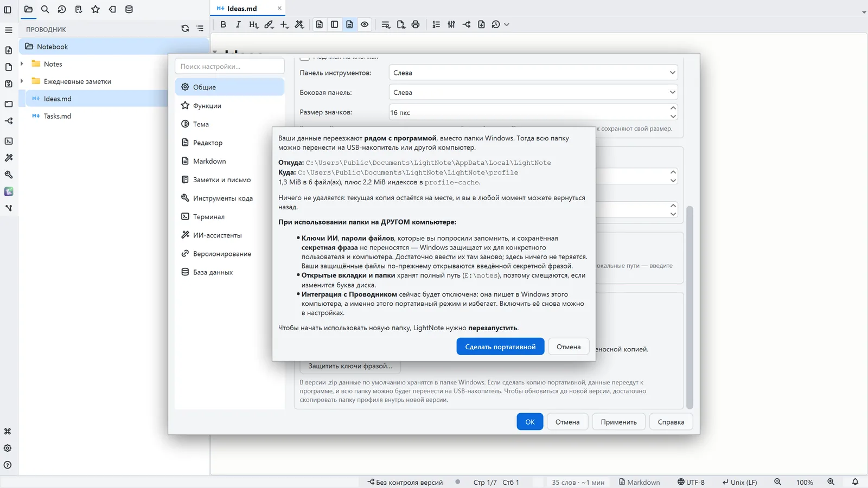Open the ИИ-ассистенты settings category
The image size is (868, 488).
[x=229, y=235]
